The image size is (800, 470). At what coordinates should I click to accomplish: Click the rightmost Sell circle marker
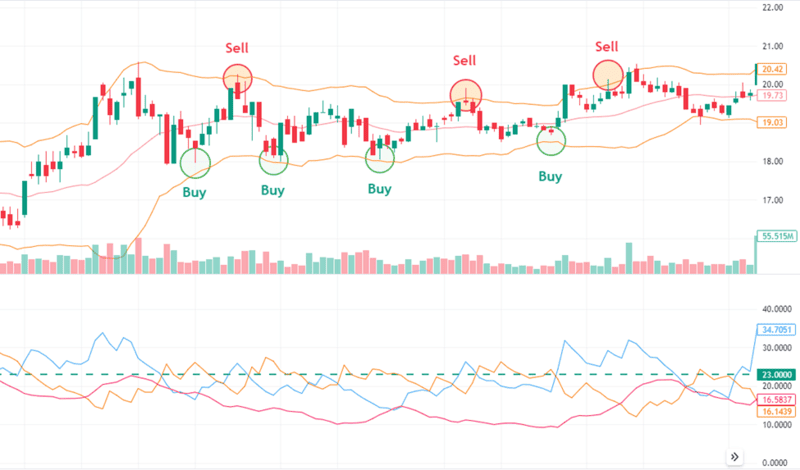coord(608,76)
